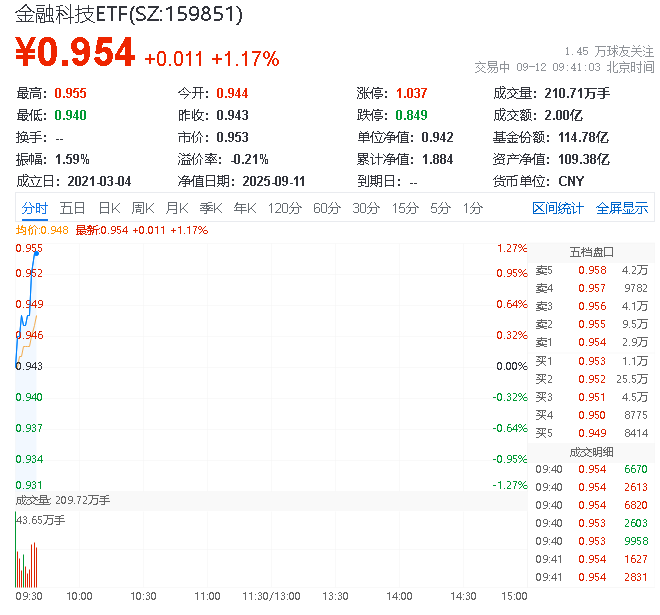Show the 30分 chart
660x615 pixels.
366,208
